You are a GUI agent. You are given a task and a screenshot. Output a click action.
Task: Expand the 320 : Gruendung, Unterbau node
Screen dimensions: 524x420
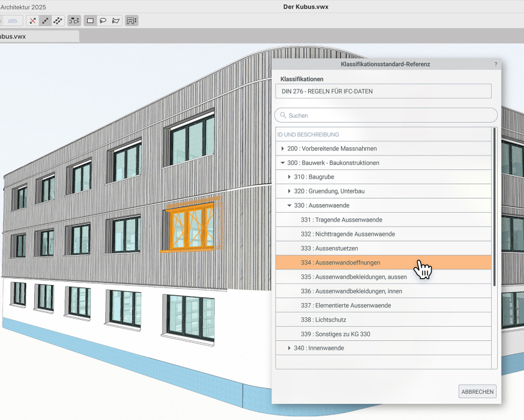click(289, 191)
